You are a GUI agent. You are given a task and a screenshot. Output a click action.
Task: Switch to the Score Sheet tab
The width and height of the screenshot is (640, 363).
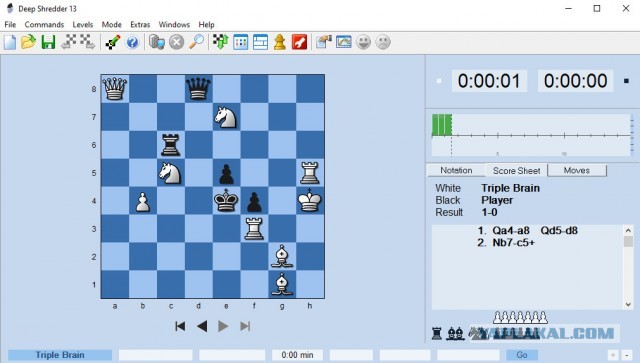pyautogui.click(x=516, y=171)
